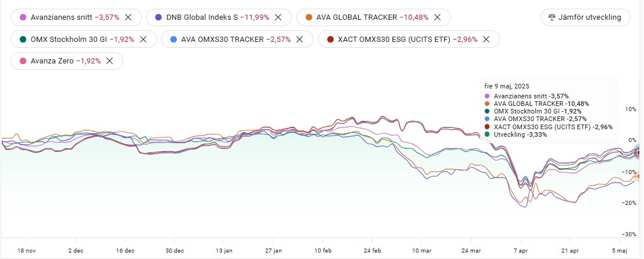Image resolution: width=644 pixels, height=259 pixels.
Task: Remove the Avanza Zero chip
Action: (x=110, y=61)
